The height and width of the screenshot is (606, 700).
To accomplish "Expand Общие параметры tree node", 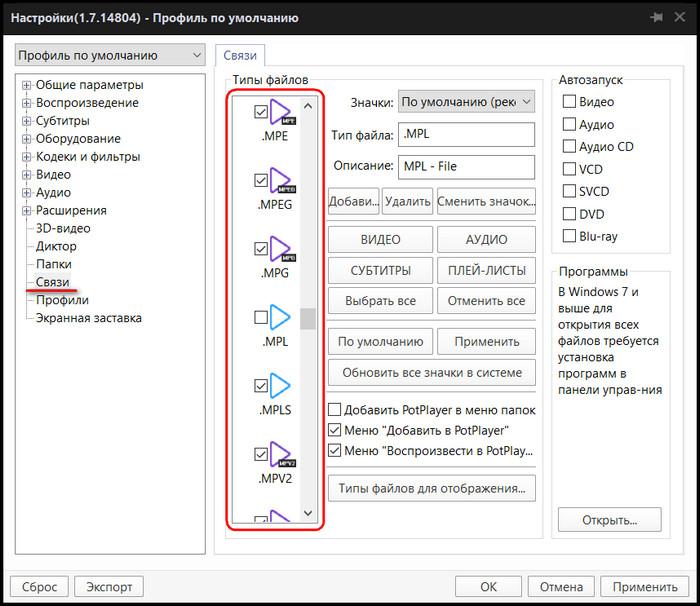I will [x=26, y=85].
